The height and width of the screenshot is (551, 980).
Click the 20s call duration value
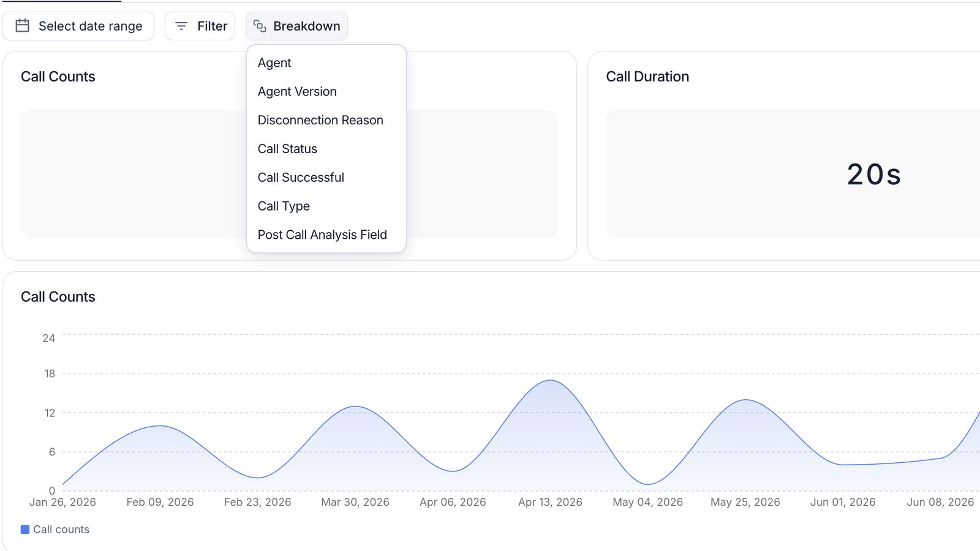(874, 174)
